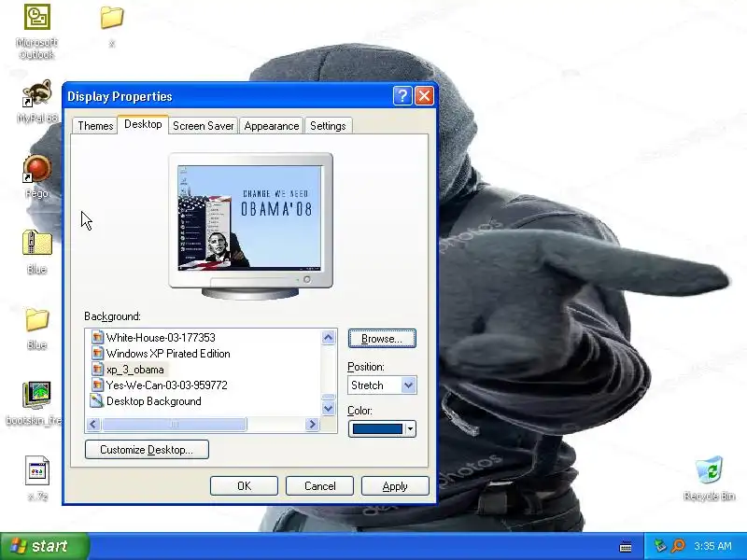This screenshot has width=747, height=560.
Task: Click the Help question mark button
Action: [402, 96]
